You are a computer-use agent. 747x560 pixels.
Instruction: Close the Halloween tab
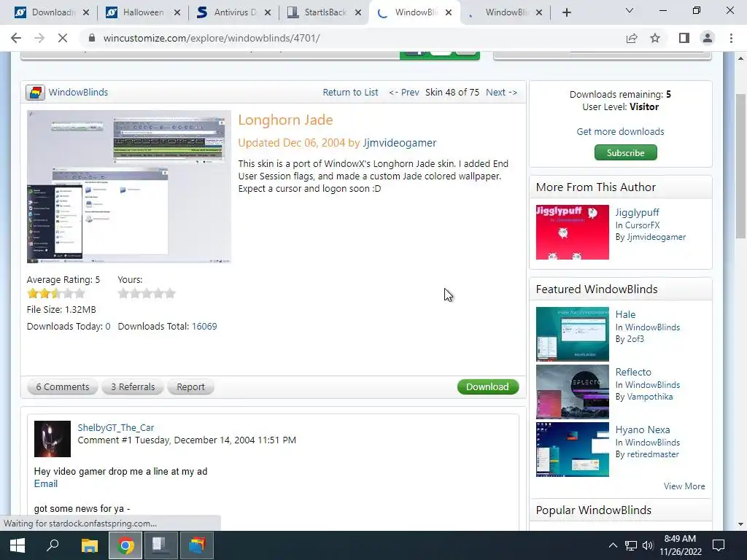[177, 13]
